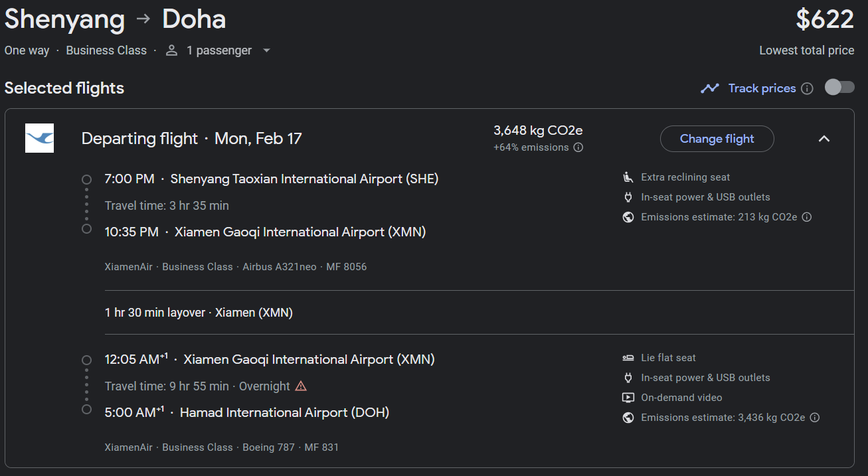This screenshot has width=868, height=476.
Task: Click the in-seat power and USB outlets icon
Action: coord(628,197)
